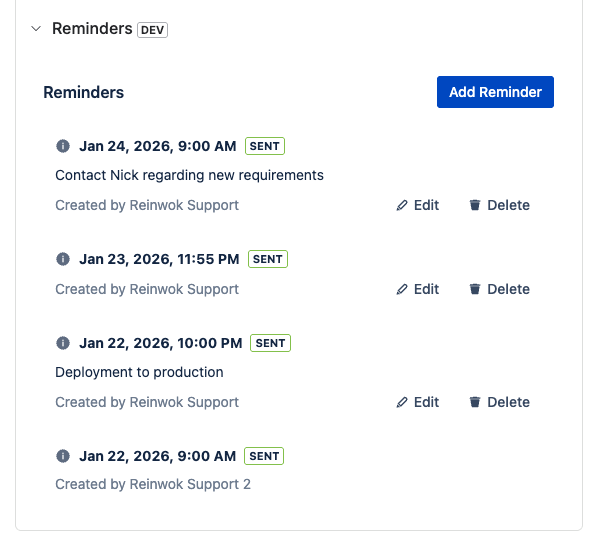Click trash icon for Jan 23 11:55 PM reminder
The image size is (596, 539).
(475, 289)
